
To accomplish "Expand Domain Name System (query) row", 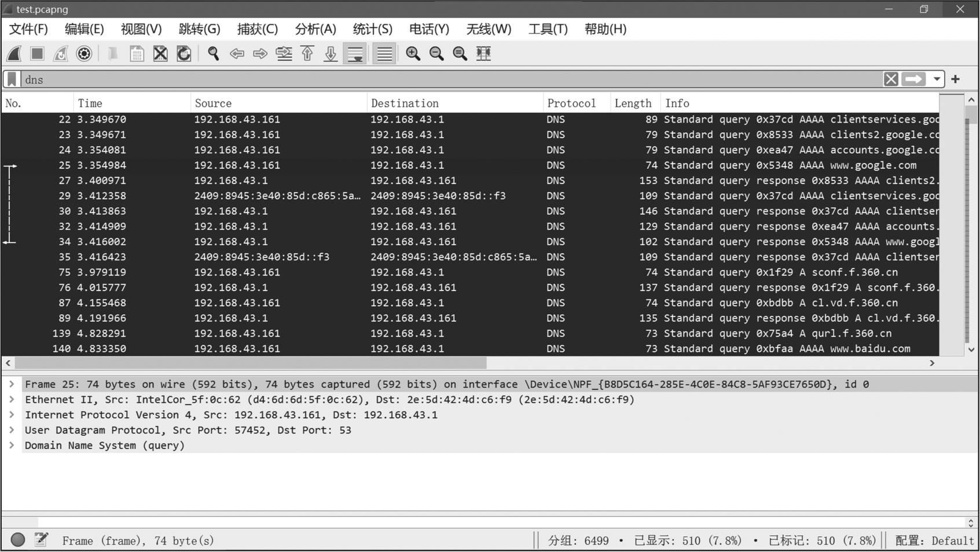I will [x=12, y=446].
